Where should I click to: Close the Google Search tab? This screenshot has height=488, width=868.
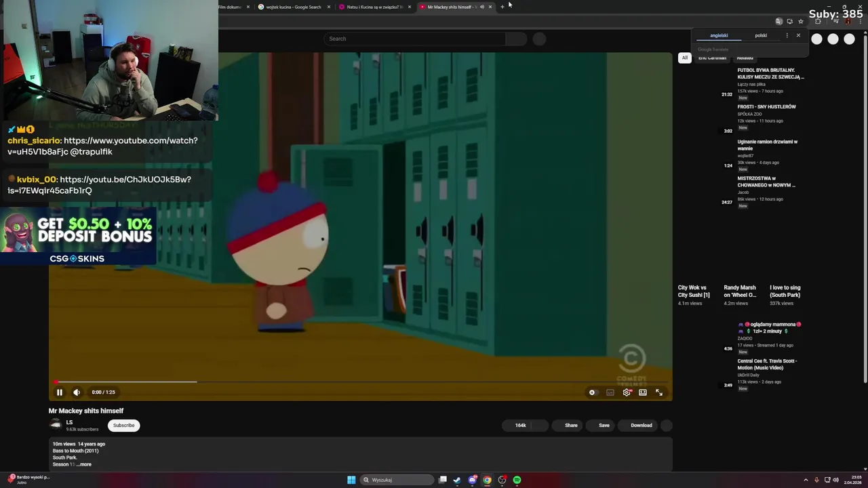pos(329,7)
